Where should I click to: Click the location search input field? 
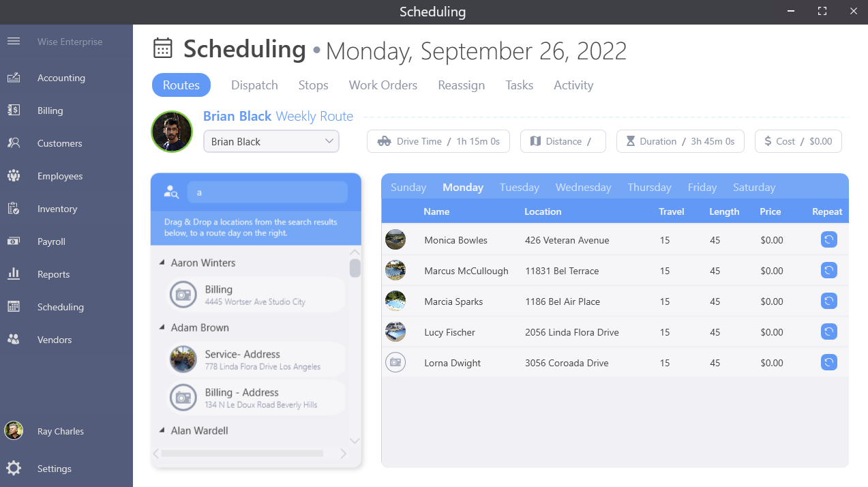tap(267, 192)
